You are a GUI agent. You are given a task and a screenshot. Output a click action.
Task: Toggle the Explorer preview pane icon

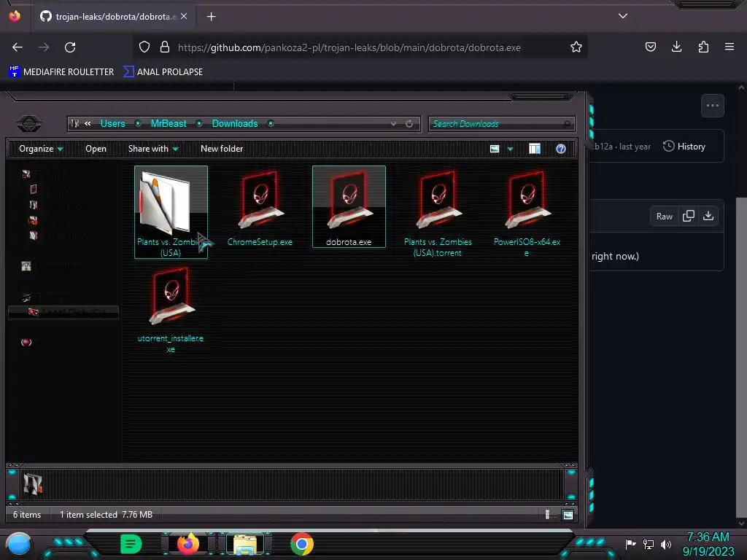tap(535, 149)
